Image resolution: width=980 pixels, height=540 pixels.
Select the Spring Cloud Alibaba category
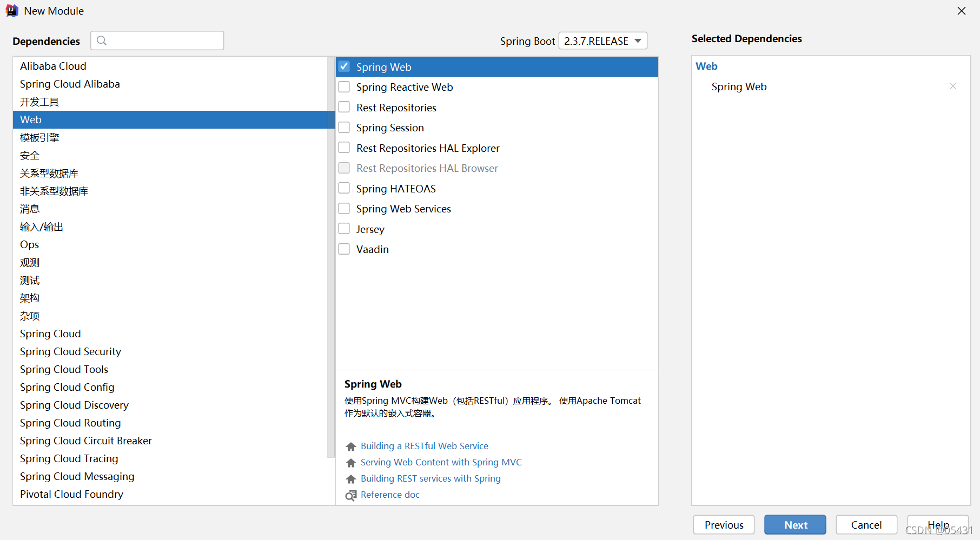[x=70, y=84]
